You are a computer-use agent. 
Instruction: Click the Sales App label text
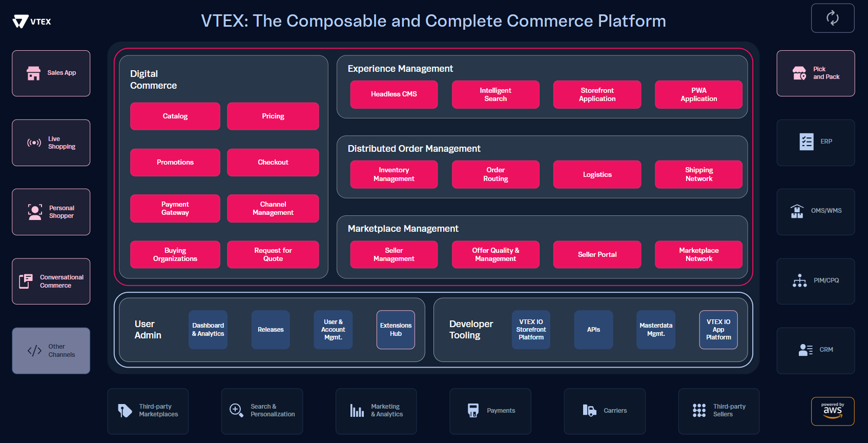coord(61,73)
